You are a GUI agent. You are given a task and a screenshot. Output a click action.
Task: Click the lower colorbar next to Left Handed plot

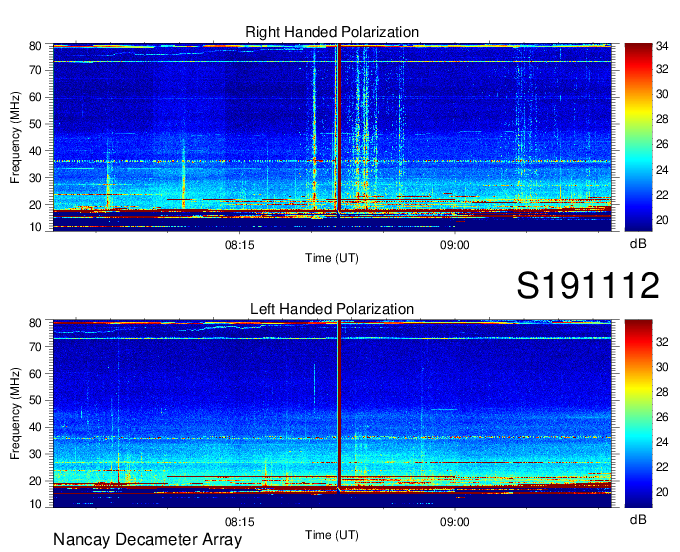pos(638,414)
